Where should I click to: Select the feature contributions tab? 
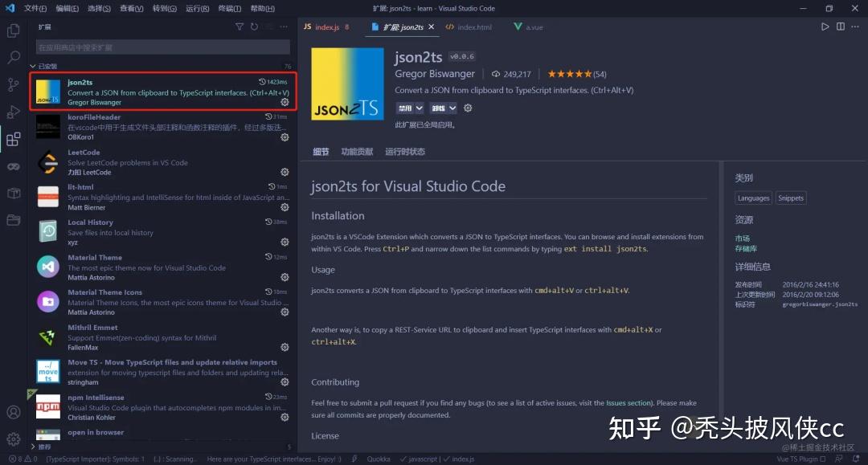click(x=357, y=152)
